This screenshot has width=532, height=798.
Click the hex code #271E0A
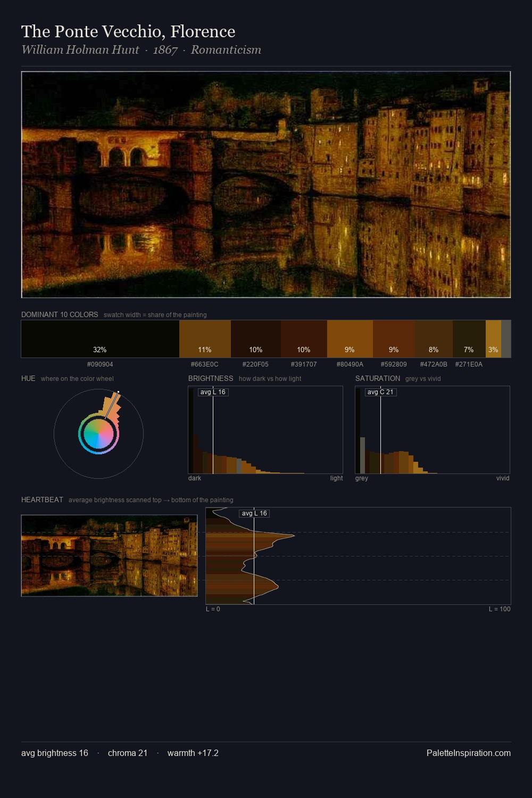coord(469,364)
